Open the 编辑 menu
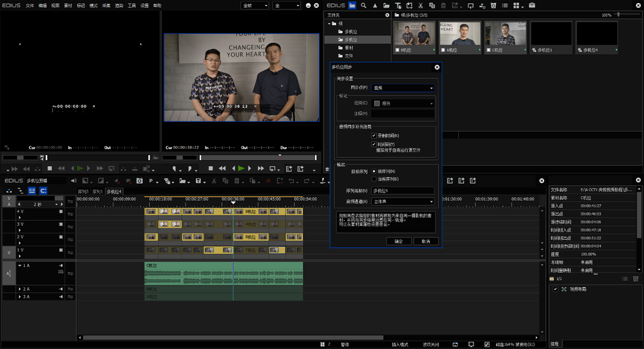The height and width of the screenshot is (349, 644). coord(42,5)
